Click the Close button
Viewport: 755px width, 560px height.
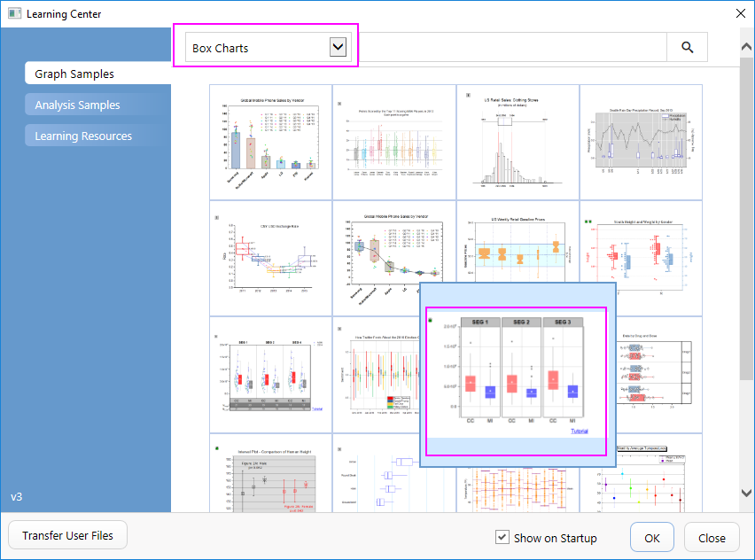coord(712,538)
